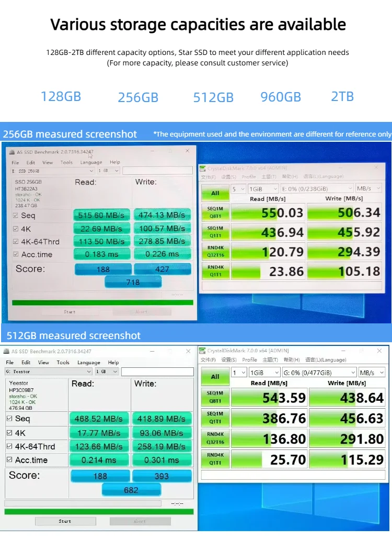Click CrystalDiskMark app icon in E: drive window
The height and width of the screenshot is (540, 392).
(203, 168)
